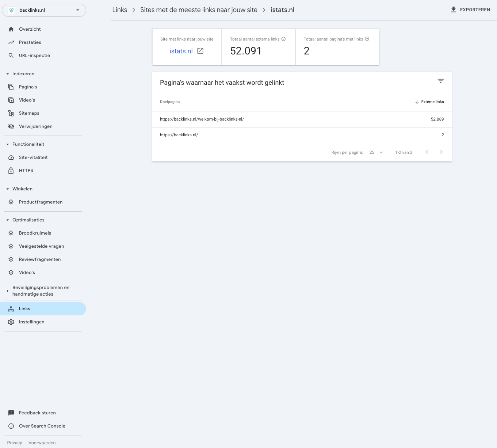Collapse the Winkelen section
497x448 pixels.
click(7, 189)
